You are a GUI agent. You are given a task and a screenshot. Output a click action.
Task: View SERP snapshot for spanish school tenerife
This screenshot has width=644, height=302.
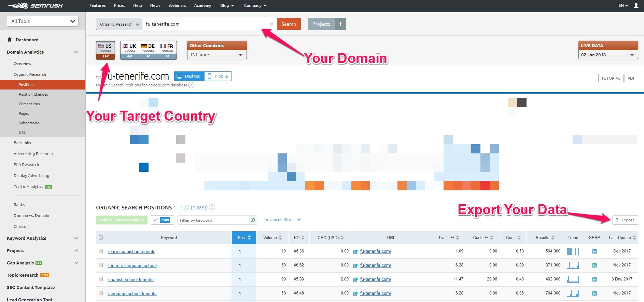(x=594, y=279)
